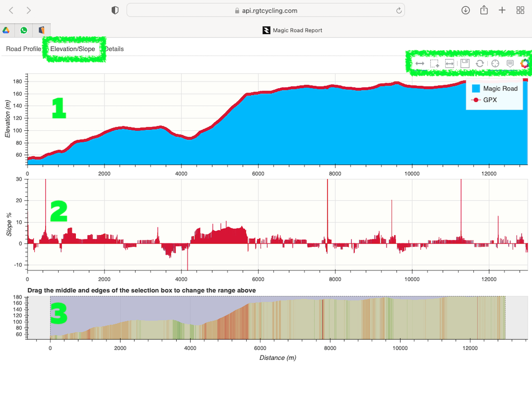532x406 pixels.
Task: Click inside the range selection box
Action: click(x=277, y=317)
